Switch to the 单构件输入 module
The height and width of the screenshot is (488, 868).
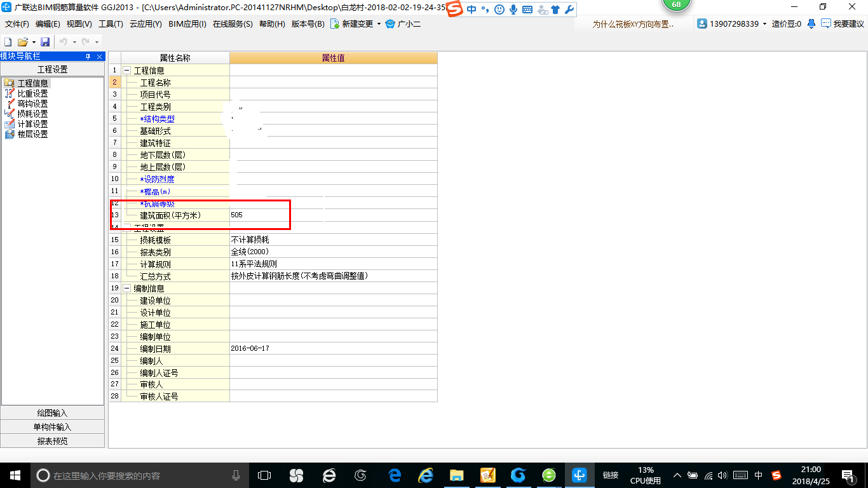click(x=52, y=427)
